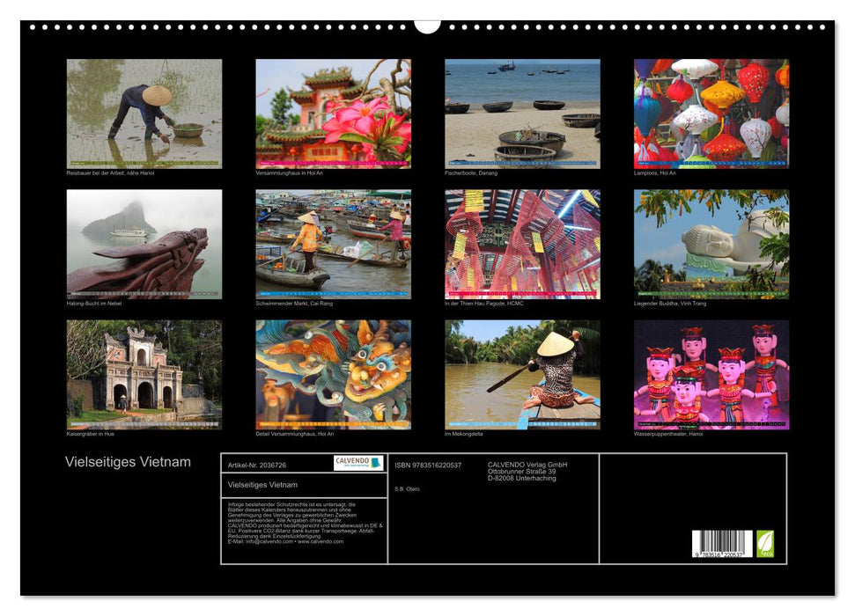Select the author name S.B. Otero
The image size is (855, 616).
point(407,488)
